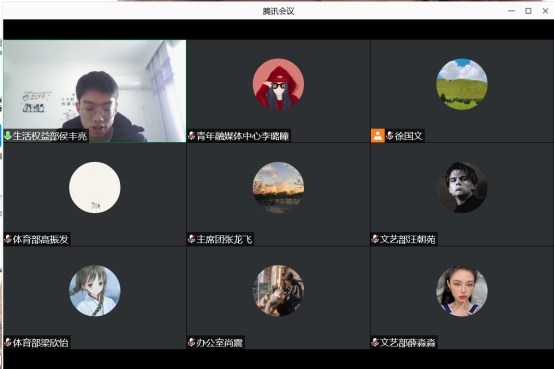Click the green microphone icon beside 生活权益部侯丰亮

[8, 136]
